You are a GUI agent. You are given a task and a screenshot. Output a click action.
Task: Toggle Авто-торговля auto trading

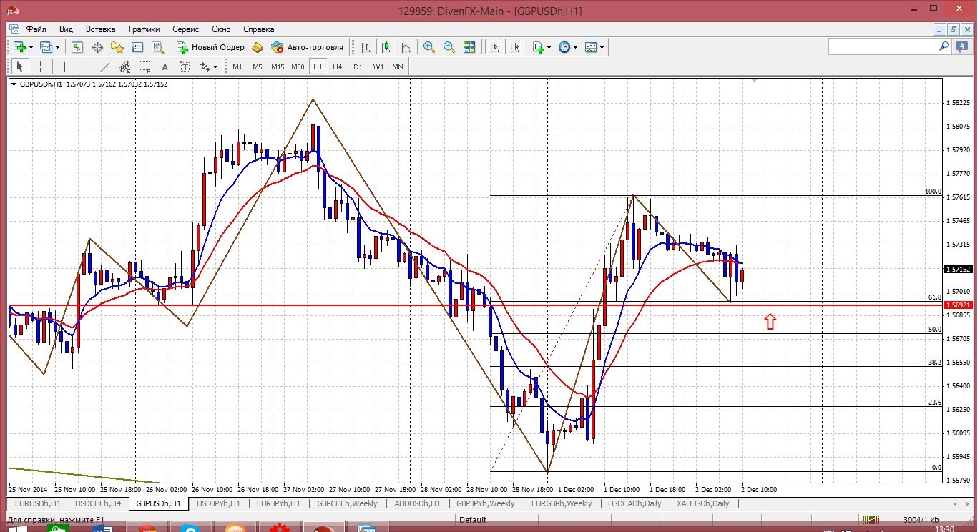point(308,47)
